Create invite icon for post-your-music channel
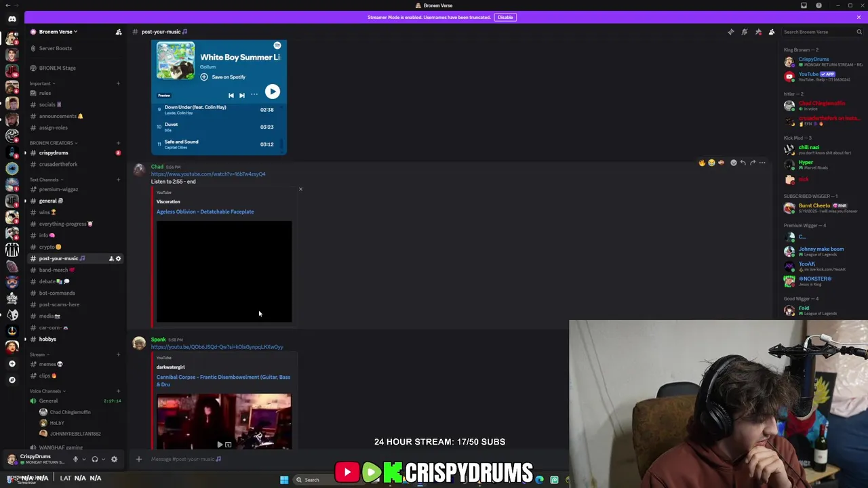Screen dimensions: 868x488 click(x=111, y=258)
